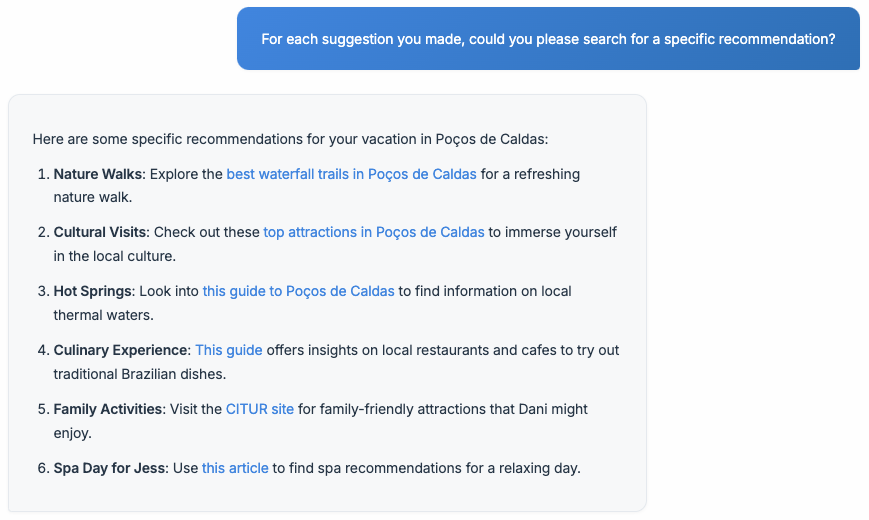Open top attractions in Poços de Caldas link

pos(374,232)
